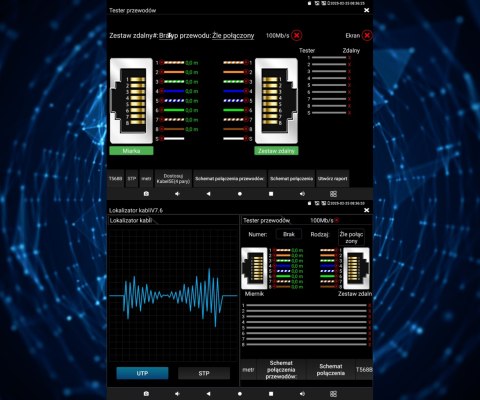
Task: Click the Miernik label
Action: pyautogui.click(x=254, y=294)
